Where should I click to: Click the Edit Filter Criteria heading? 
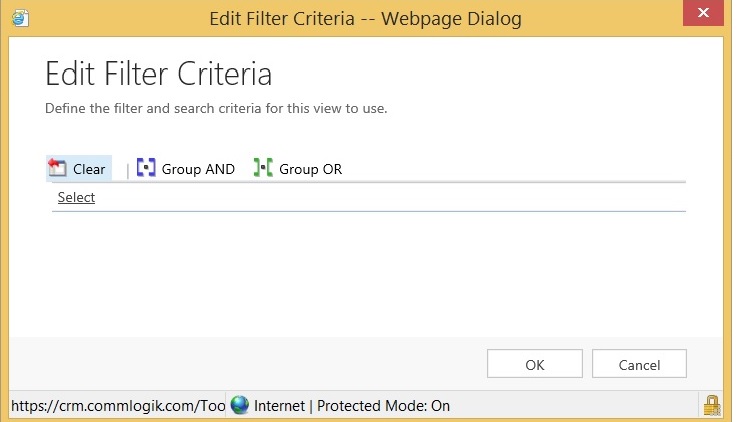pyautogui.click(x=159, y=74)
